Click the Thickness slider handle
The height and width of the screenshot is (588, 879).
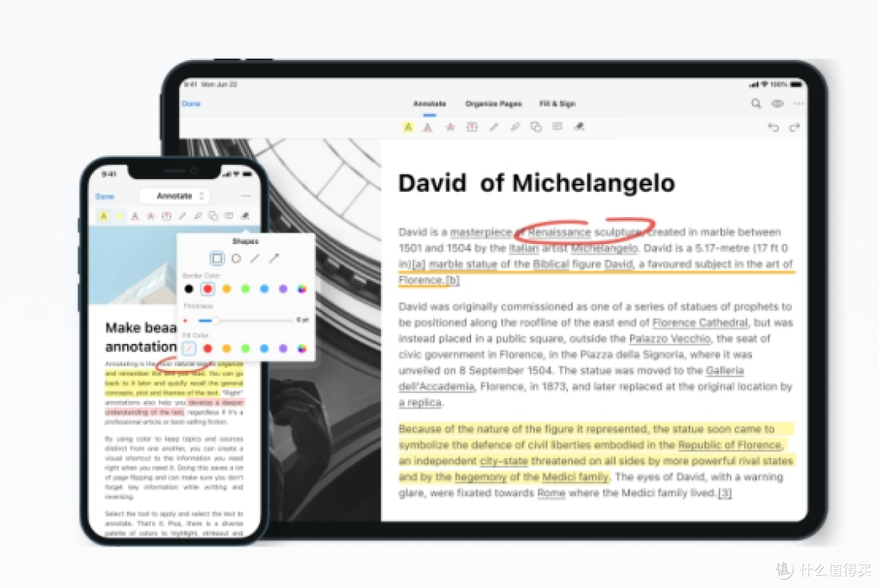pos(215,320)
